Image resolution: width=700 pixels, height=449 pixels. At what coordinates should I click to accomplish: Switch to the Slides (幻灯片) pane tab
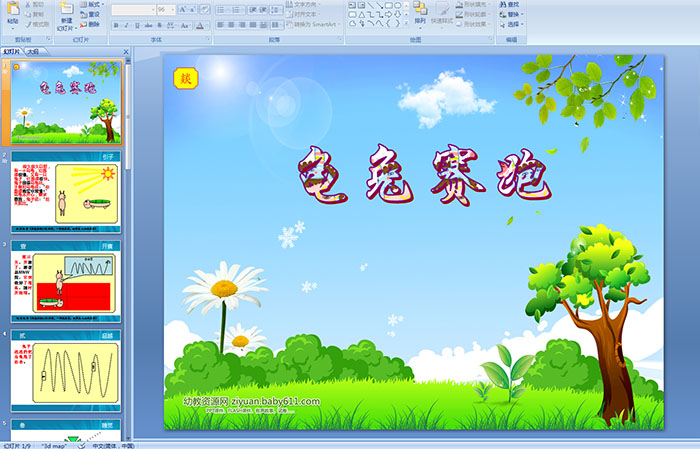12,52
